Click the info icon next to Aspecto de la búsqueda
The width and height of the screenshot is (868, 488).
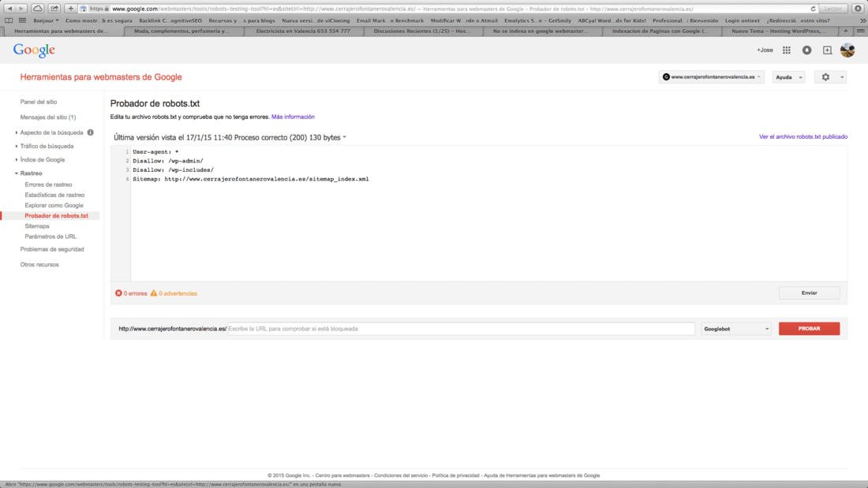click(x=90, y=132)
